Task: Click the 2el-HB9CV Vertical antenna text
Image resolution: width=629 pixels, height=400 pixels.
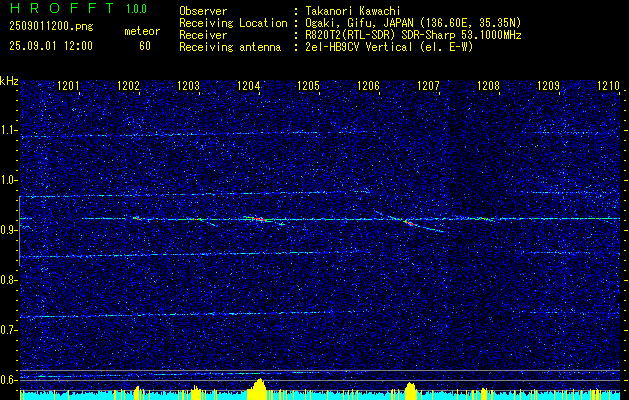Action: point(390,47)
